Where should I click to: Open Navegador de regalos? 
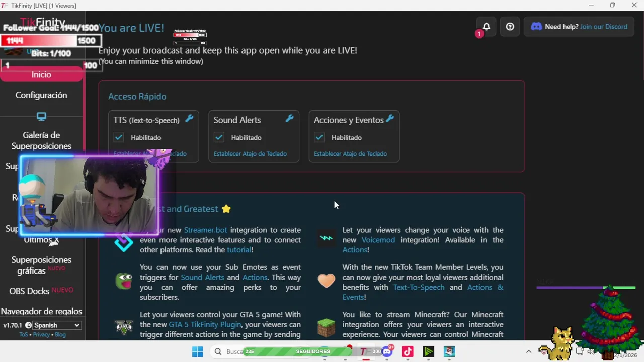(41, 311)
